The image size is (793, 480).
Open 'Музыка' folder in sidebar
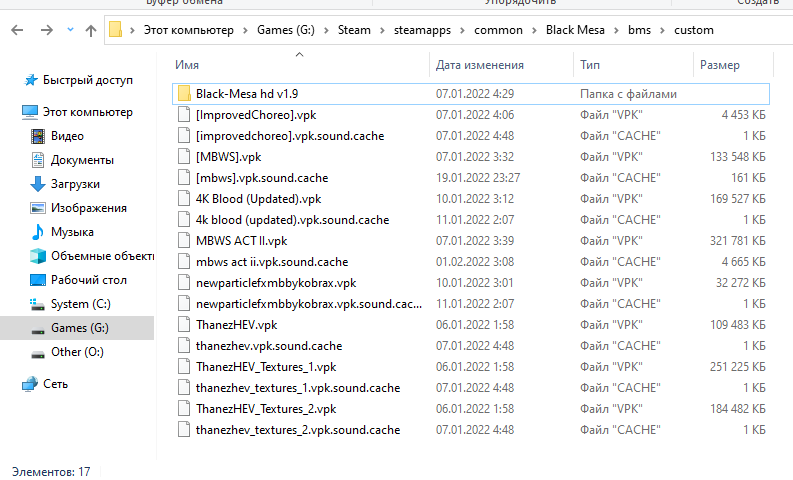tap(72, 232)
